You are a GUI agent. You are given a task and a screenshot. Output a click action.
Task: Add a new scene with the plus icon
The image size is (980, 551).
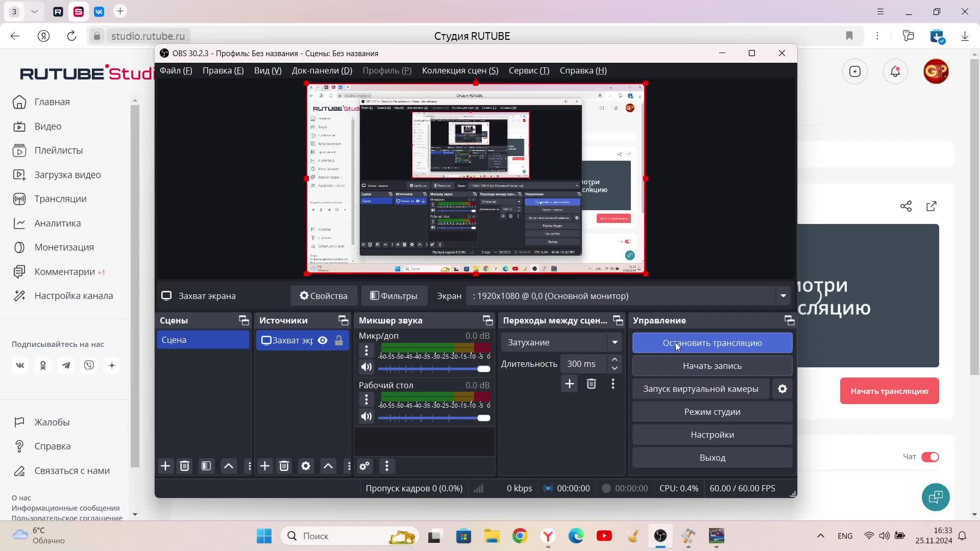(165, 466)
